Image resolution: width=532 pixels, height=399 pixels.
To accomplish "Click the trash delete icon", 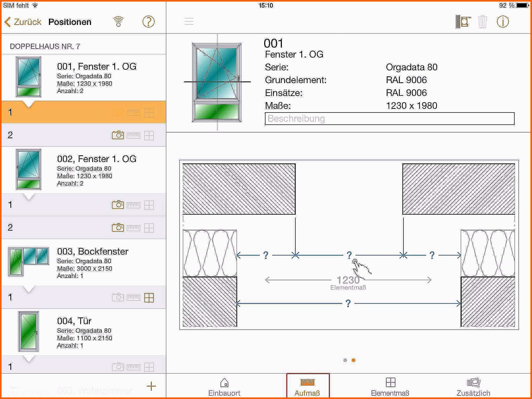I will tap(482, 22).
